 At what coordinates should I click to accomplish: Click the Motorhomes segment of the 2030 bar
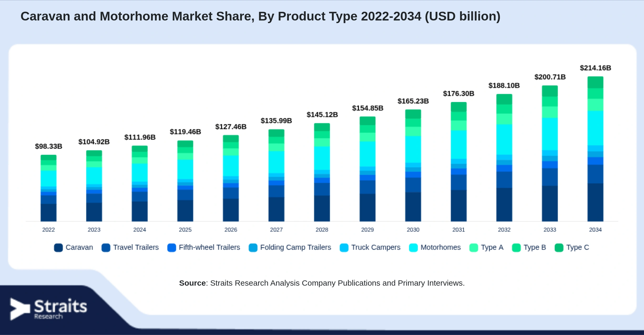(413, 149)
